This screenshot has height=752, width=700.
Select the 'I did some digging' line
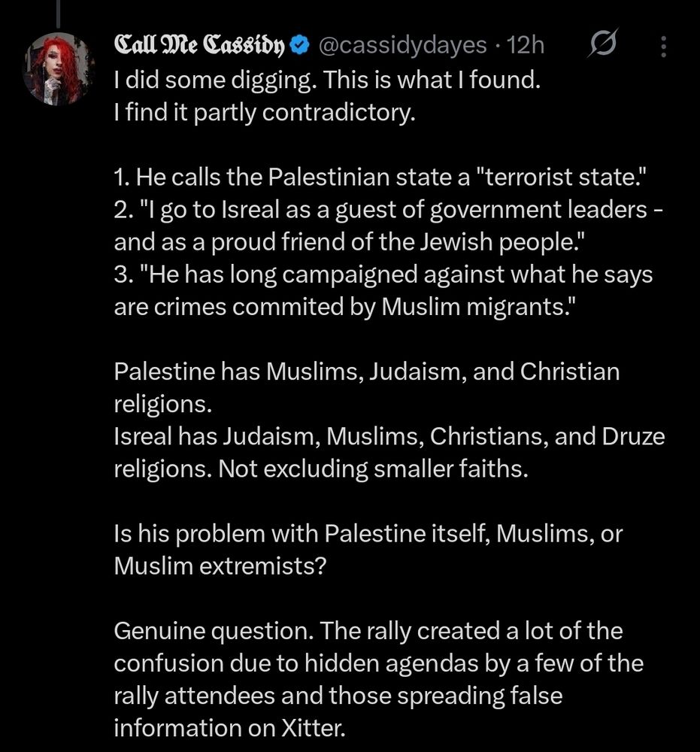click(327, 80)
